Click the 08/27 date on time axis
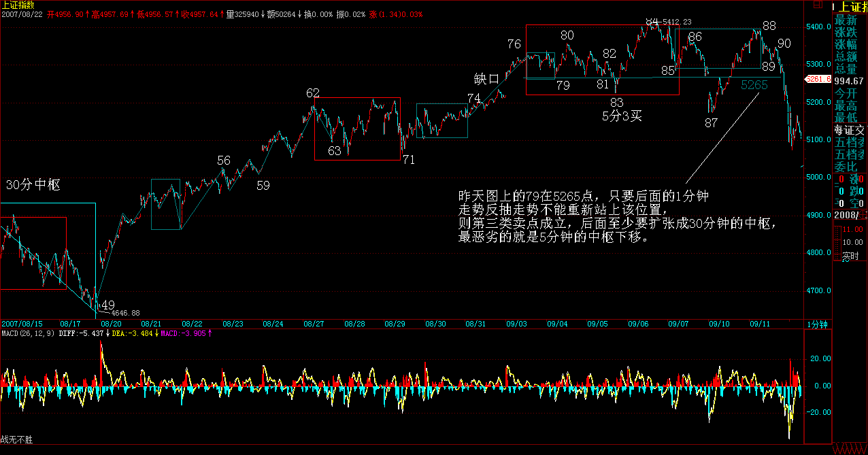 [x=314, y=324]
